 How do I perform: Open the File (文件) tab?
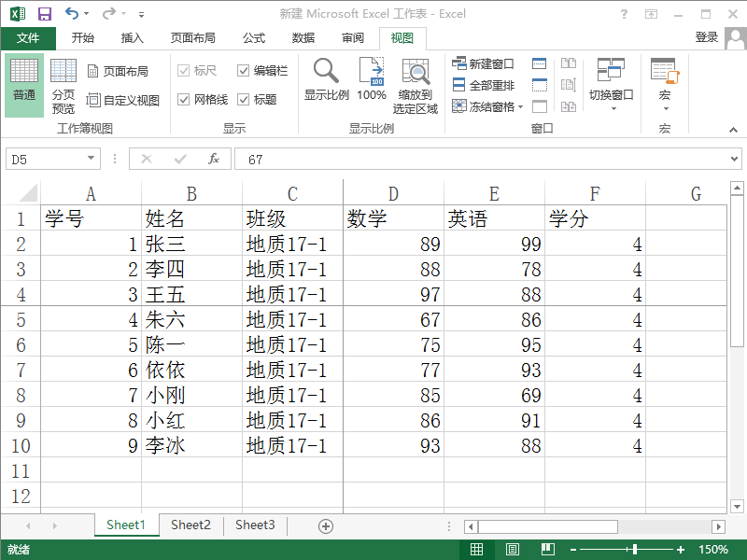[28, 38]
